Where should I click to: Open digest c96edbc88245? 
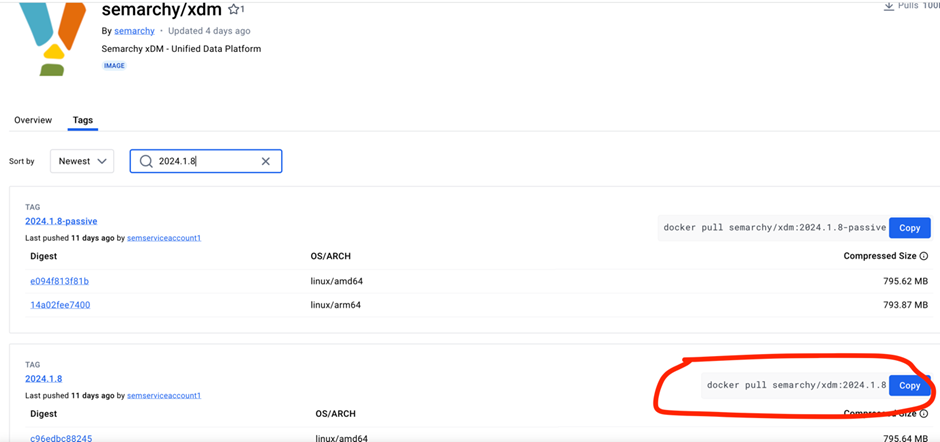[x=61, y=438]
